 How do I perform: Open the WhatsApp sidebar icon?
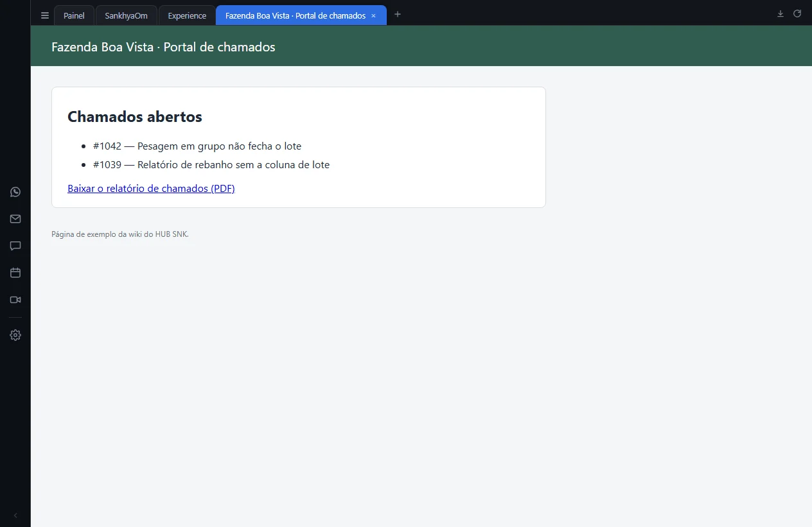(x=15, y=192)
